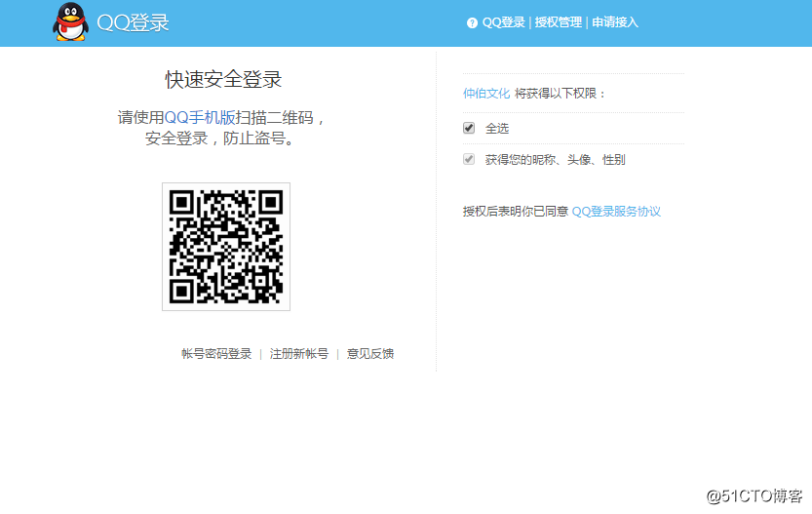Open 意见反馈 link

[370, 354]
